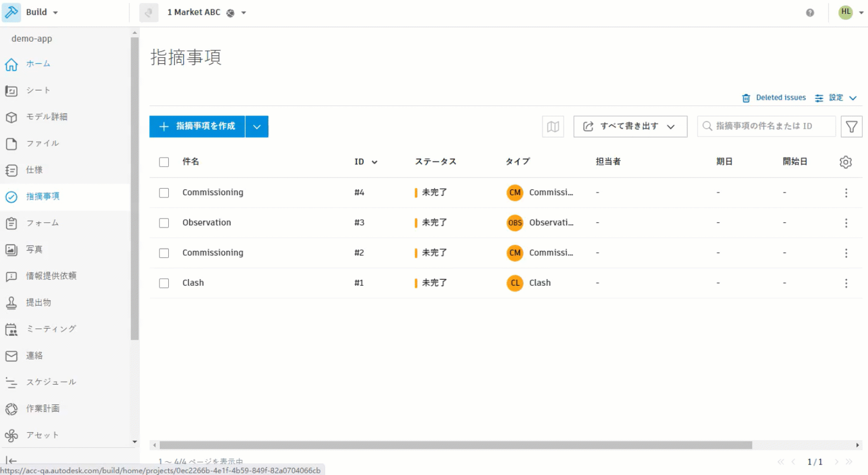The height and width of the screenshot is (475, 868).
Task: Select the checkbox for the Clash issue row
Action: pos(164,282)
